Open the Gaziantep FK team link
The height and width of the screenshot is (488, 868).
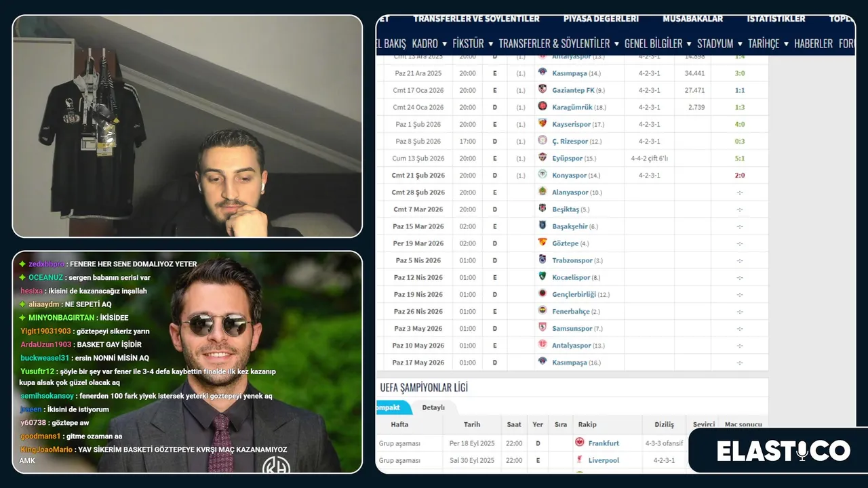click(x=572, y=90)
